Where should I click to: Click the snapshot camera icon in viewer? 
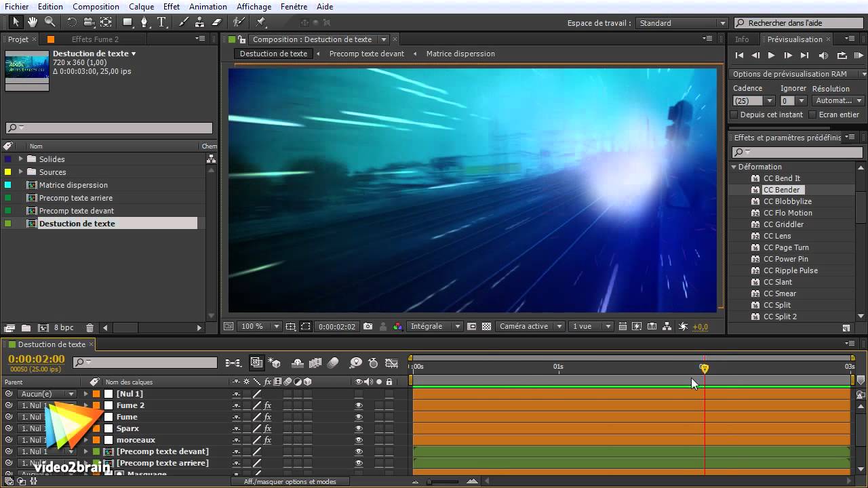coord(368,327)
